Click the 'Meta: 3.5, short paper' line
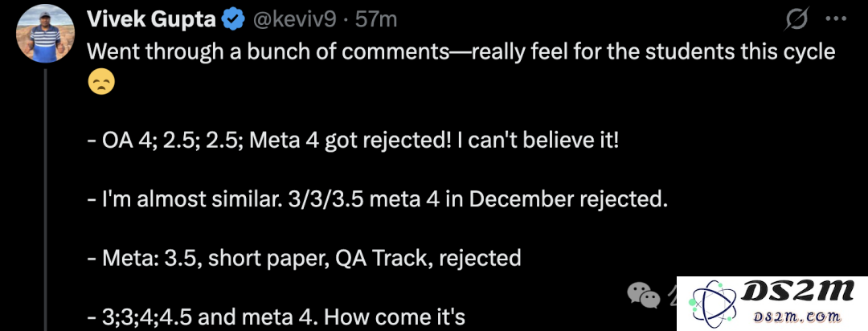 click(x=304, y=258)
